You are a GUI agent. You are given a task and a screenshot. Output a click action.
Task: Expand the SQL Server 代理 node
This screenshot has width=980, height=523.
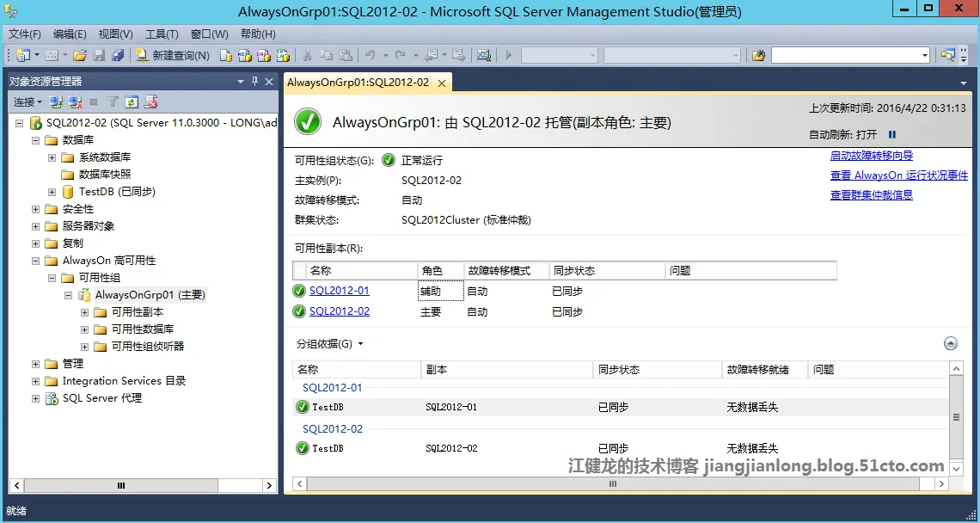(x=35, y=398)
